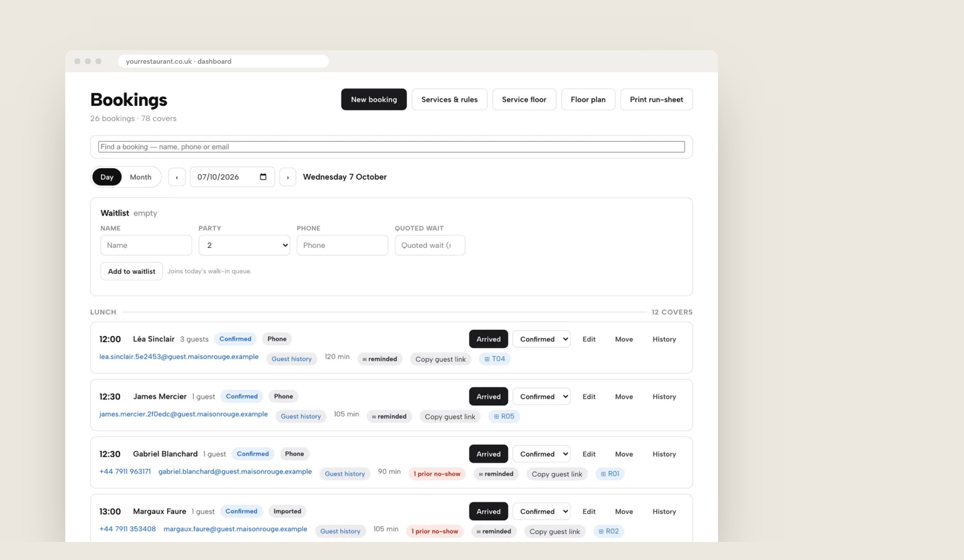Focus the Find a booking search field

tap(392, 147)
